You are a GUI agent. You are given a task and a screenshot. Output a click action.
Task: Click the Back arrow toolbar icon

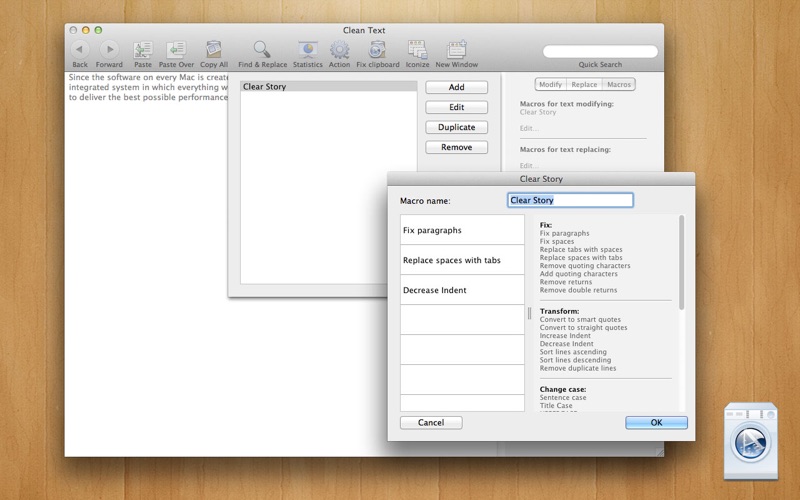pyautogui.click(x=80, y=49)
